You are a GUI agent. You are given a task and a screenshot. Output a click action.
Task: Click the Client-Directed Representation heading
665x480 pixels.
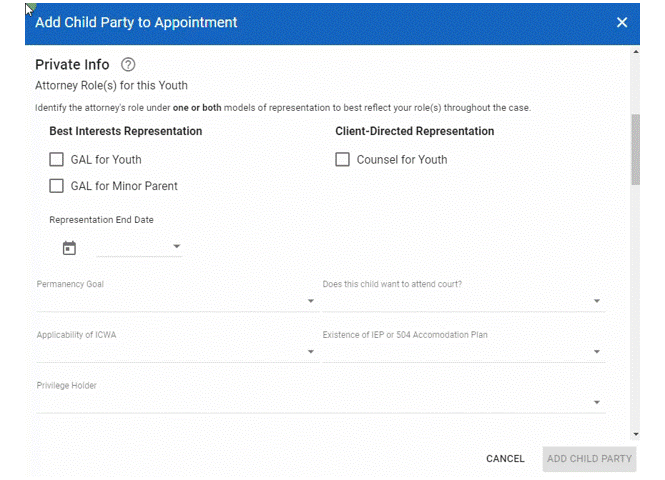(x=415, y=131)
